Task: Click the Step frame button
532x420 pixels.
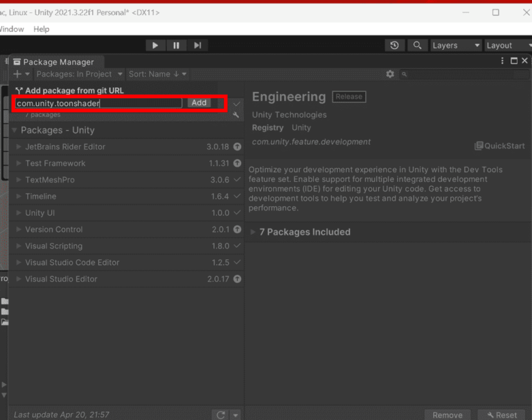Action: pyautogui.click(x=197, y=46)
